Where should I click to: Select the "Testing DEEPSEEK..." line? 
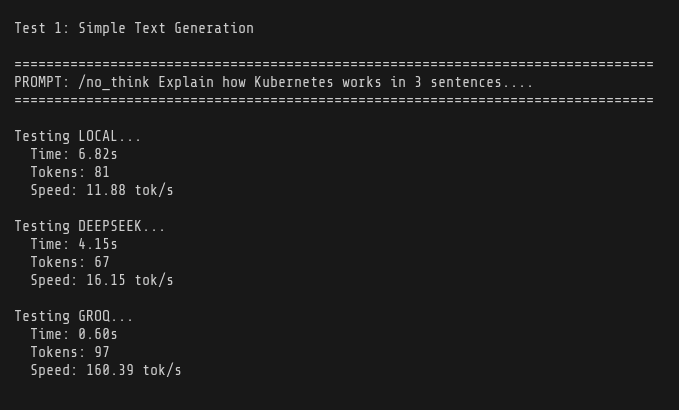coord(90,226)
